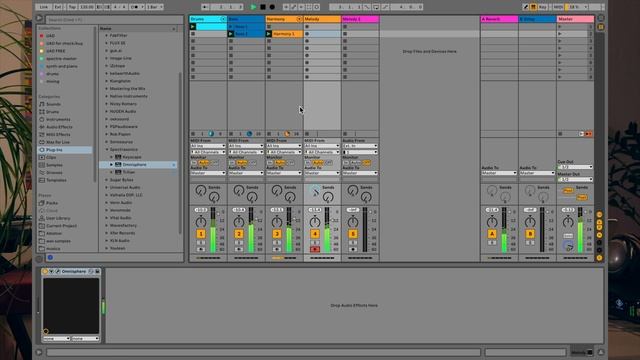The height and width of the screenshot is (360, 640).
Task: Select the Drums track header
Action: point(208,19)
